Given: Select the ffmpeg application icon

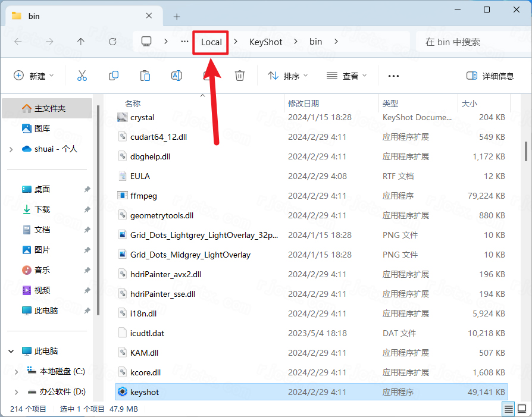Looking at the screenshot, I should [x=122, y=196].
